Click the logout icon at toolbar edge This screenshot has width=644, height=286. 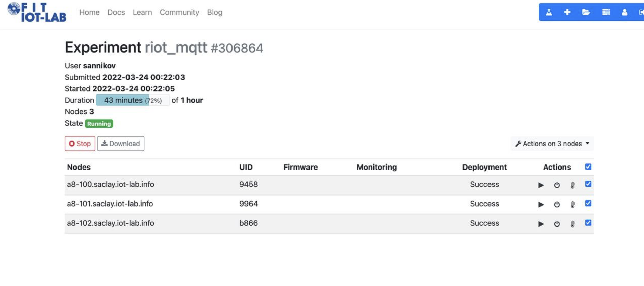(x=641, y=12)
